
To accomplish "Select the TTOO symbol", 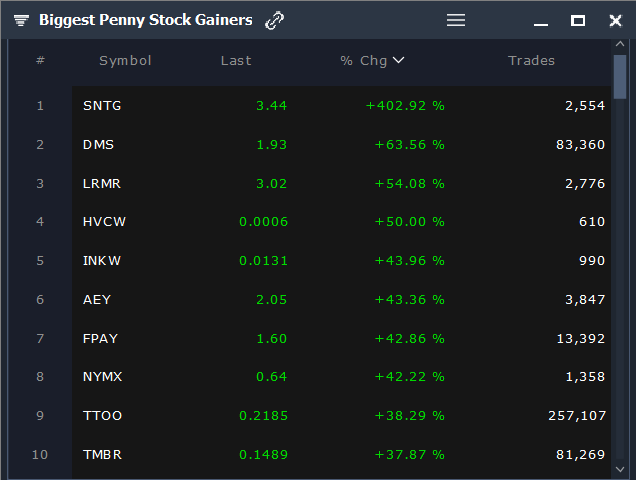I will [x=102, y=415].
